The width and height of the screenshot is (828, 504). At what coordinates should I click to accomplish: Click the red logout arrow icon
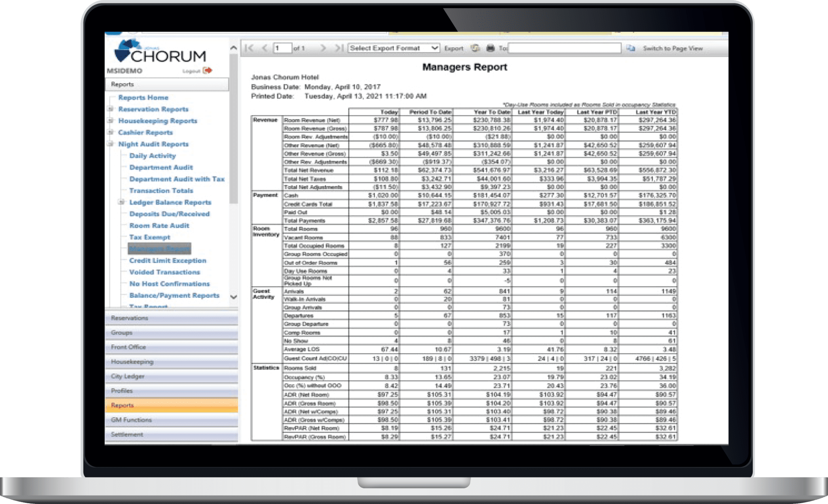pos(207,70)
